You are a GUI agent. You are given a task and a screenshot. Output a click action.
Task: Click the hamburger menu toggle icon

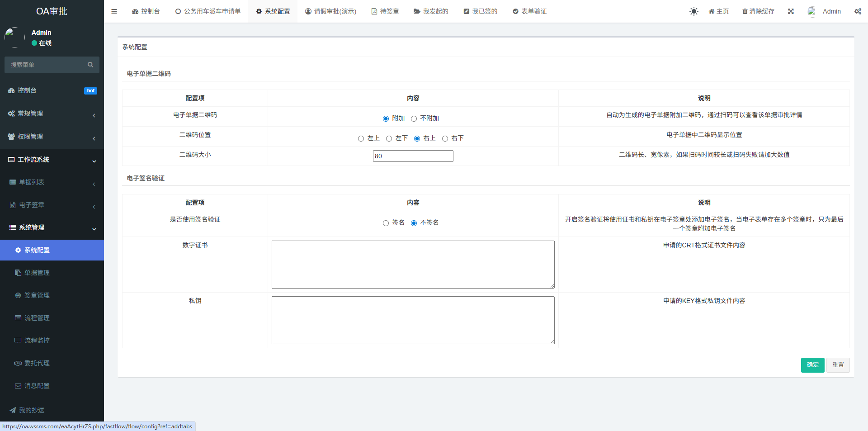(x=114, y=11)
